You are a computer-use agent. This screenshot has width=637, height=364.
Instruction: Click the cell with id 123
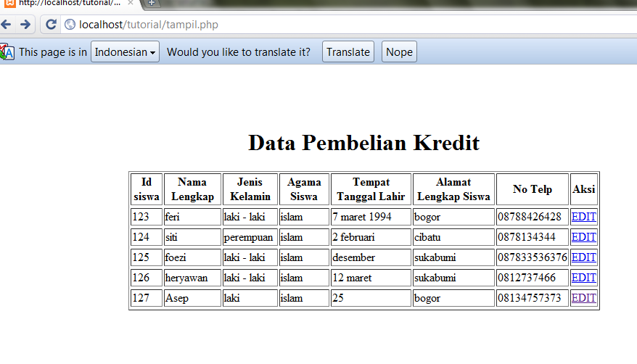[147, 217]
